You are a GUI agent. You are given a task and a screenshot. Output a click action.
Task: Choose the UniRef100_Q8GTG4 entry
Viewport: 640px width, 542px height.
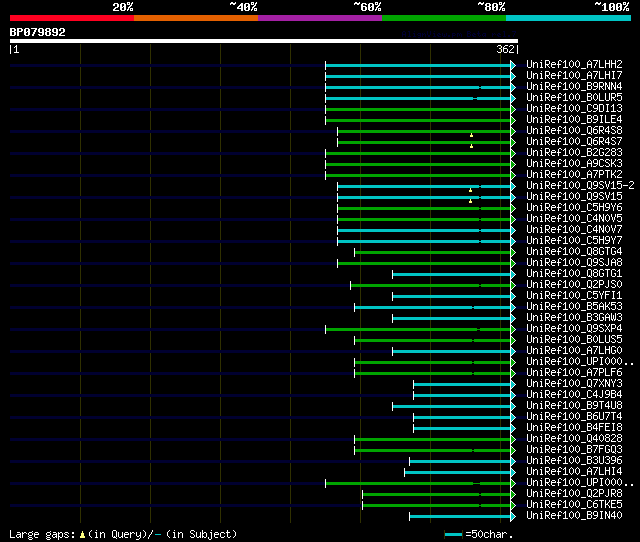(574, 251)
